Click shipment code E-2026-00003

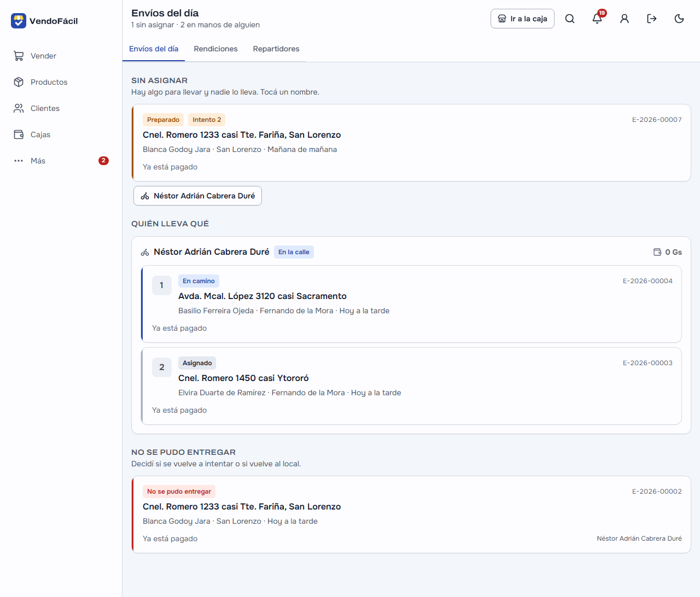pyautogui.click(x=647, y=363)
